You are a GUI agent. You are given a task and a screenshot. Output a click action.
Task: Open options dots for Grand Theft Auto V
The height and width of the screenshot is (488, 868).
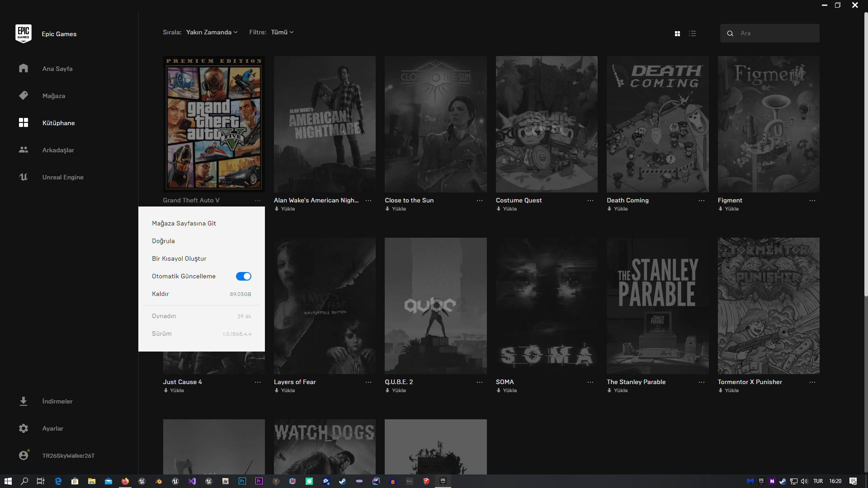tap(258, 201)
